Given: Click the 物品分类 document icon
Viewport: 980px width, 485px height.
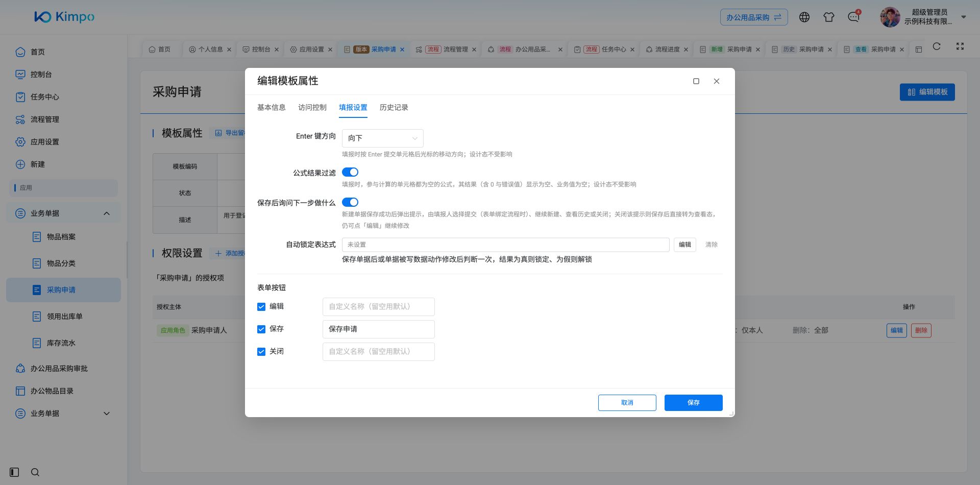Looking at the screenshot, I should click(x=37, y=263).
